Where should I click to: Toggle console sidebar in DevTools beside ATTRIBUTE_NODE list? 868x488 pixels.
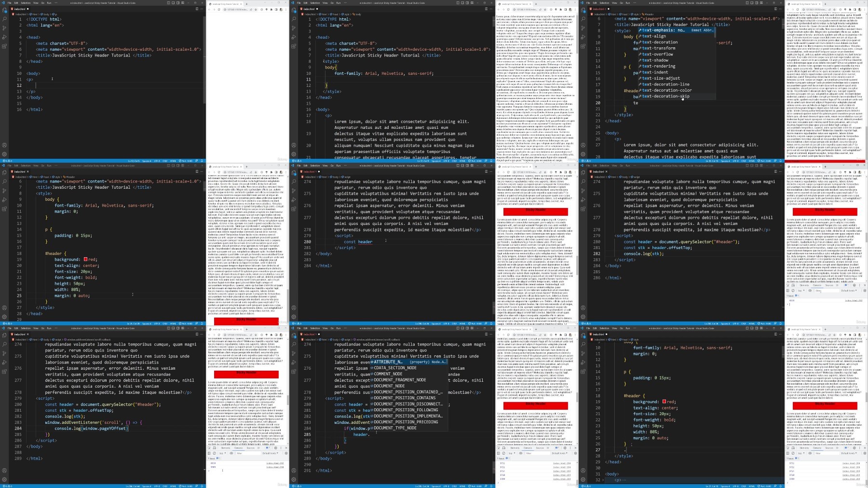click(x=499, y=453)
